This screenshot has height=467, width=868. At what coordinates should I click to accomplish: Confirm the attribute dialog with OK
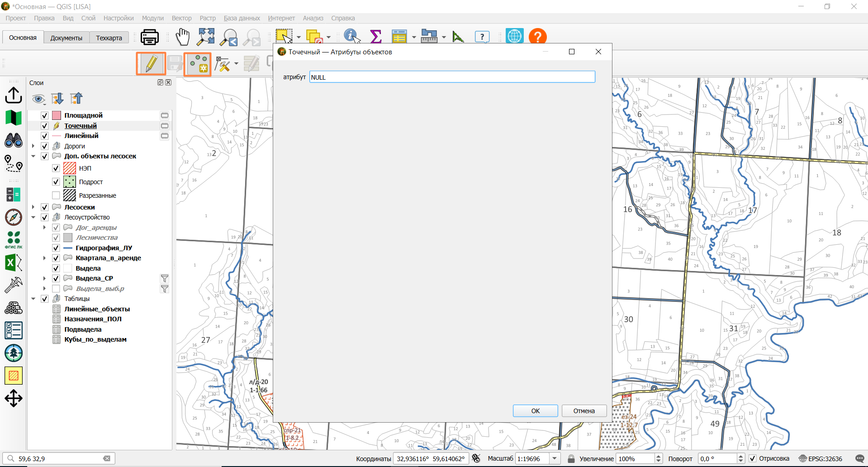(x=536, y=411)
